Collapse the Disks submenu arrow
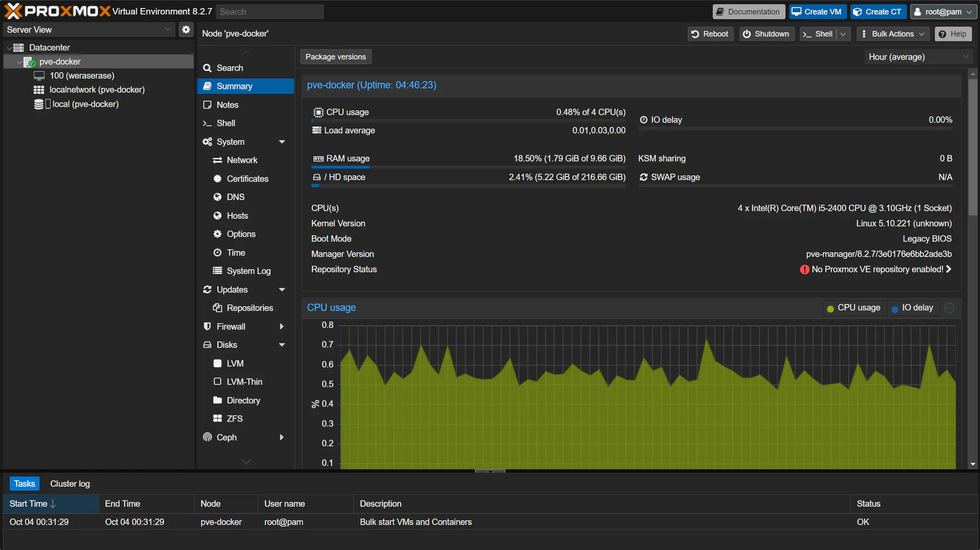Image resolution: width=980 pixels, height=550 pixels. click(x=282, y=345)
